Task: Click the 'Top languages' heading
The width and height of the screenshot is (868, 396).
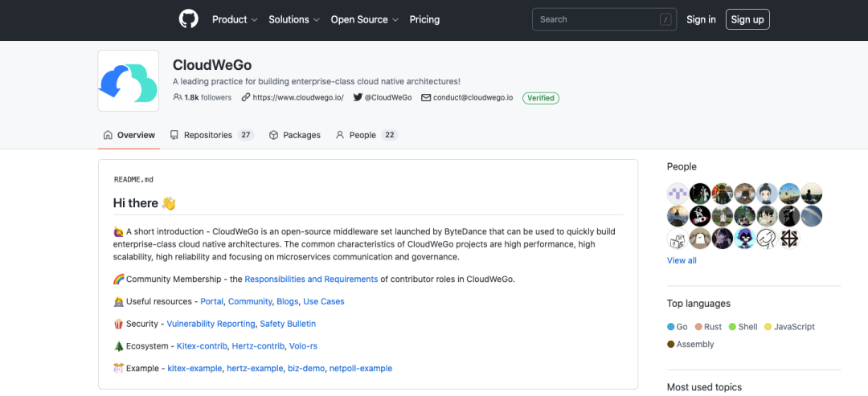Action: 698,304
